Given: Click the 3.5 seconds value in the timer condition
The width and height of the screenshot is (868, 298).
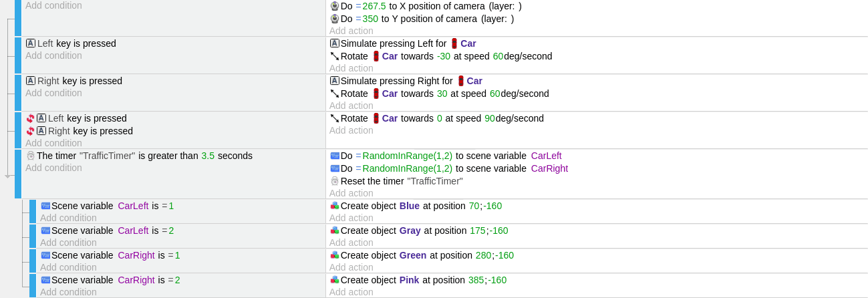Looking at the screenshot, I should [208, 156].
